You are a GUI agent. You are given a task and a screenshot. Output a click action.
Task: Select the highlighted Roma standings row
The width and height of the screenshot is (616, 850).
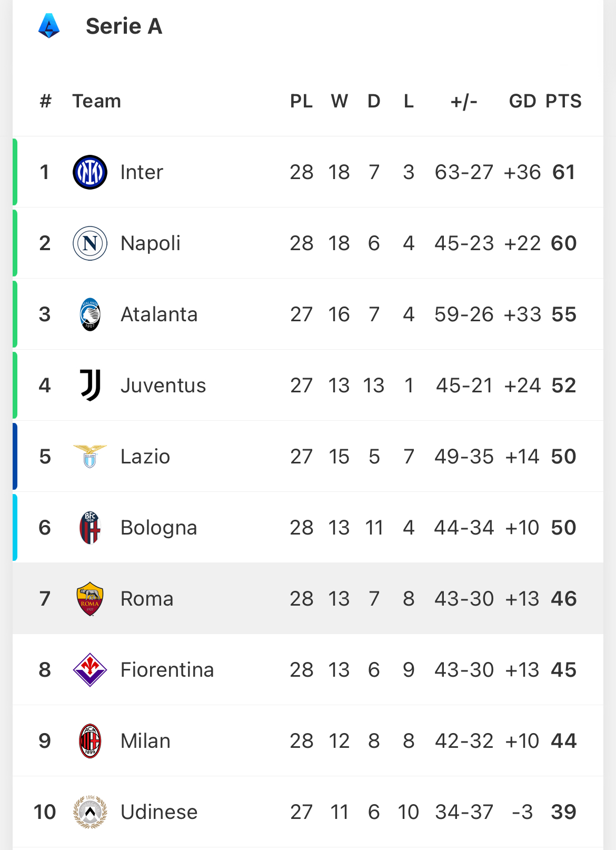(x=308, y=598)
